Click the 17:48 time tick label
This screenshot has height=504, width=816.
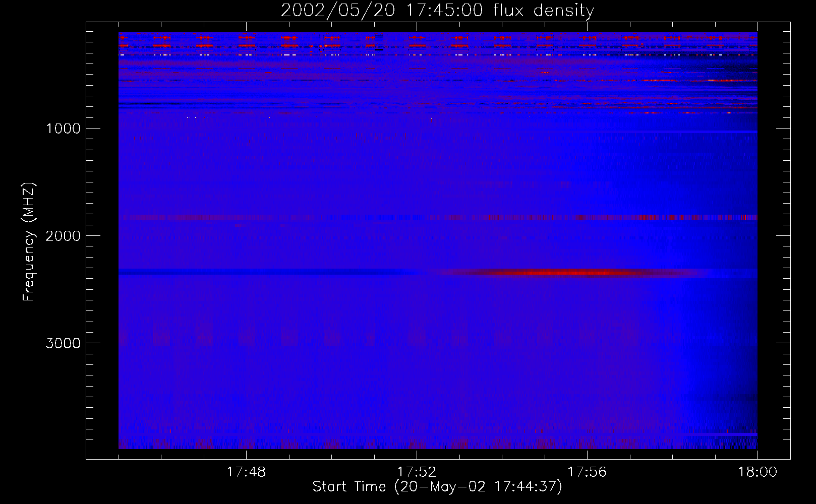246,472
